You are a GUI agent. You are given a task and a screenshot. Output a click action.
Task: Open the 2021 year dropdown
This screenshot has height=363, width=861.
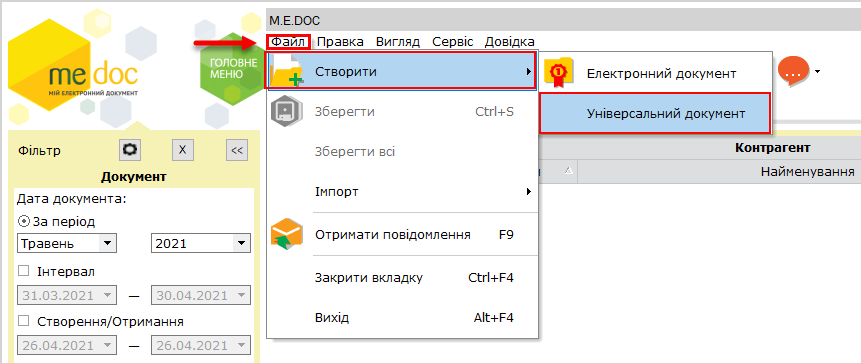pos(201,243)
